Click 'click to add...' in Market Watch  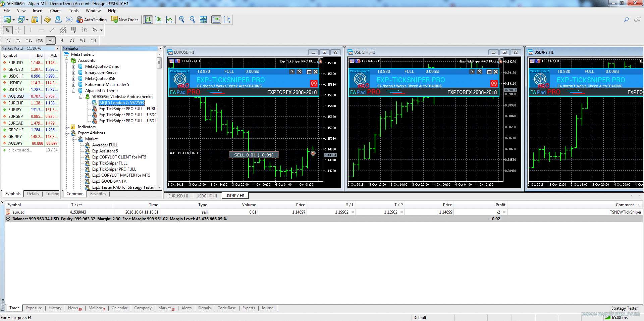20,150
